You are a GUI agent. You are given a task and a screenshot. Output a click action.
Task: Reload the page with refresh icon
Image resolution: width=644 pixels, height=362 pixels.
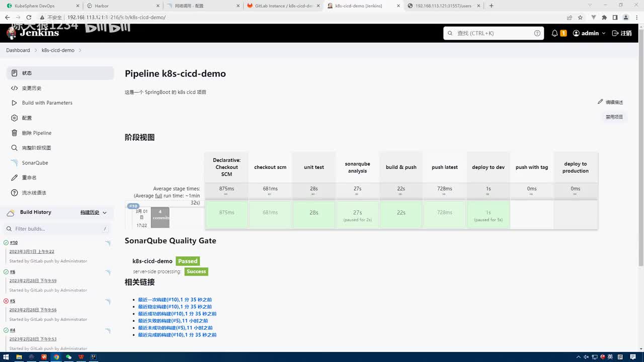point(29,17)
